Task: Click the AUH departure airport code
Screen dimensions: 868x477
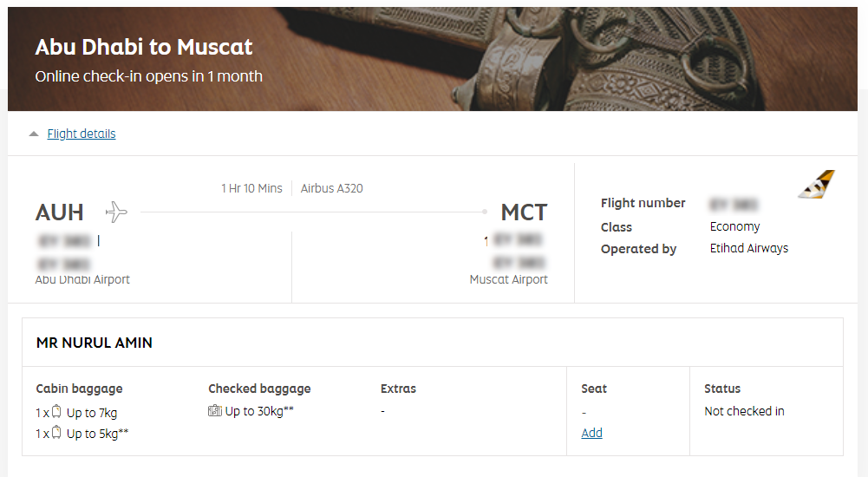Action: pyautogui.click(x=60, y=212)
